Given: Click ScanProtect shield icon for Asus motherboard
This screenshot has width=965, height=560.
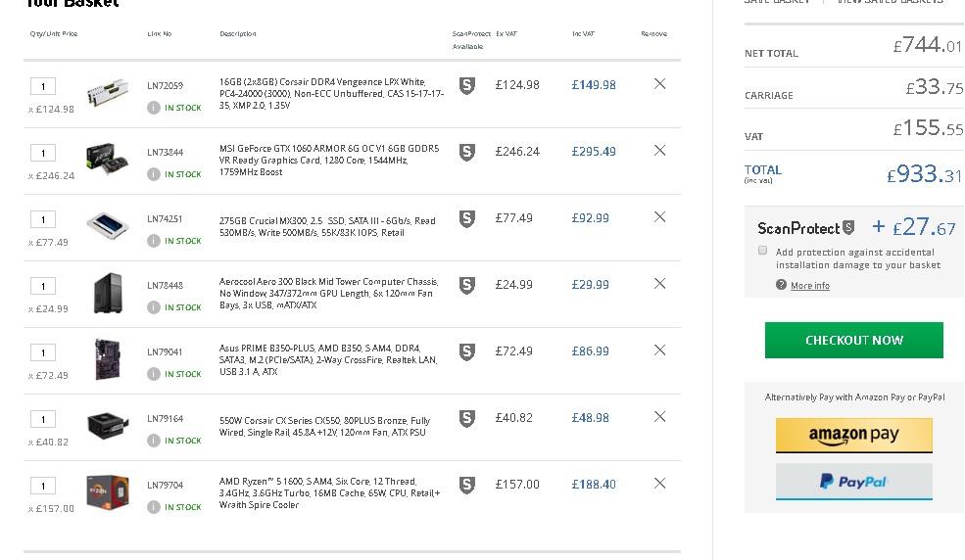Looking at the screenshot, I should click(x=467, y=352).
